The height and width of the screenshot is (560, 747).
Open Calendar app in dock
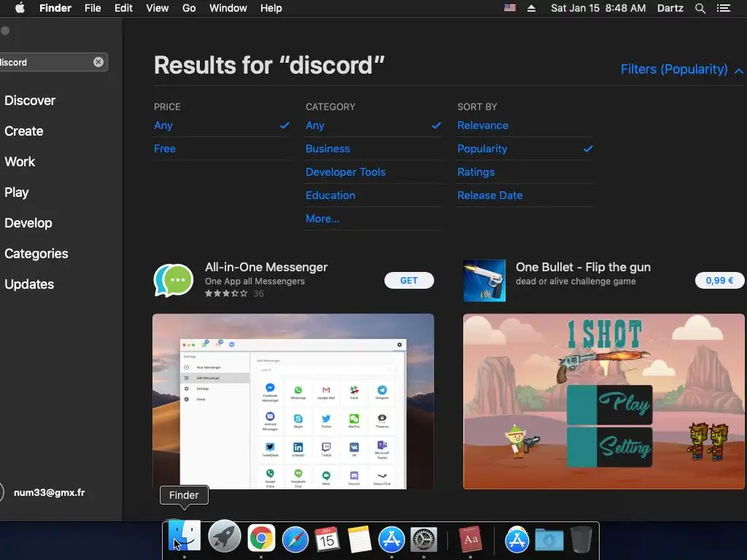(x=327, y=539)
